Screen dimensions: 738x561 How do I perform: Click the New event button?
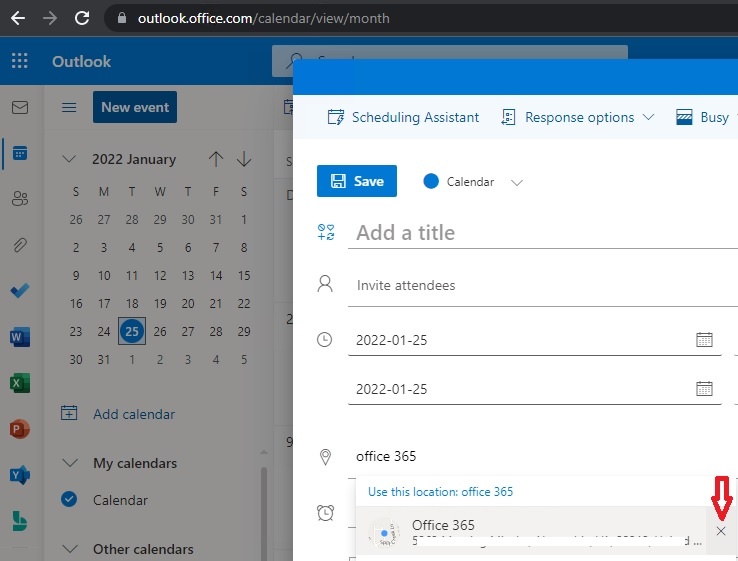tap(135, 107)
